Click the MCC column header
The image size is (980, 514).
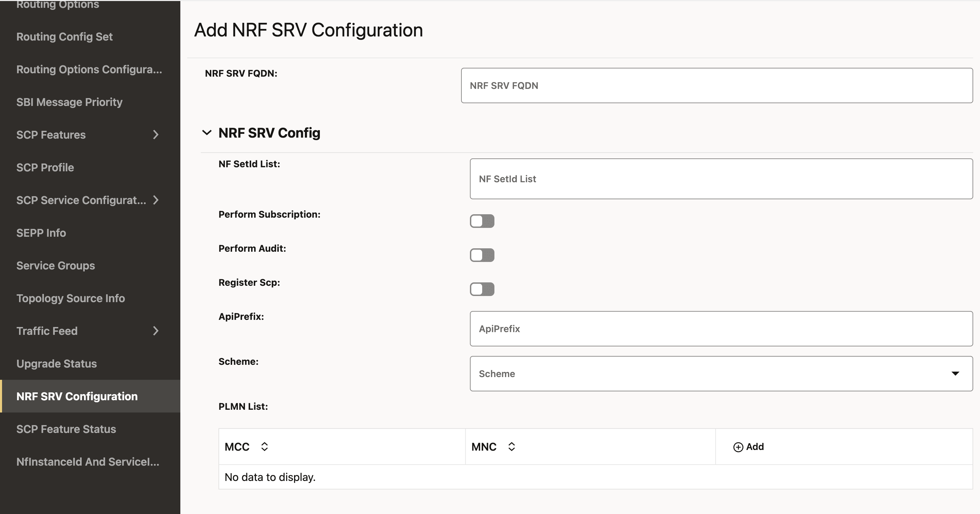pyautogui.click(x=237, y=447)
